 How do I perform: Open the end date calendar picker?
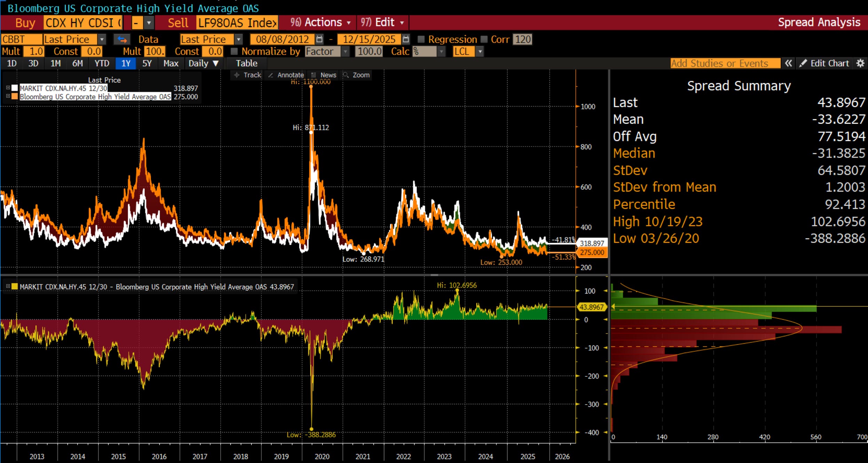pos(405,39)
